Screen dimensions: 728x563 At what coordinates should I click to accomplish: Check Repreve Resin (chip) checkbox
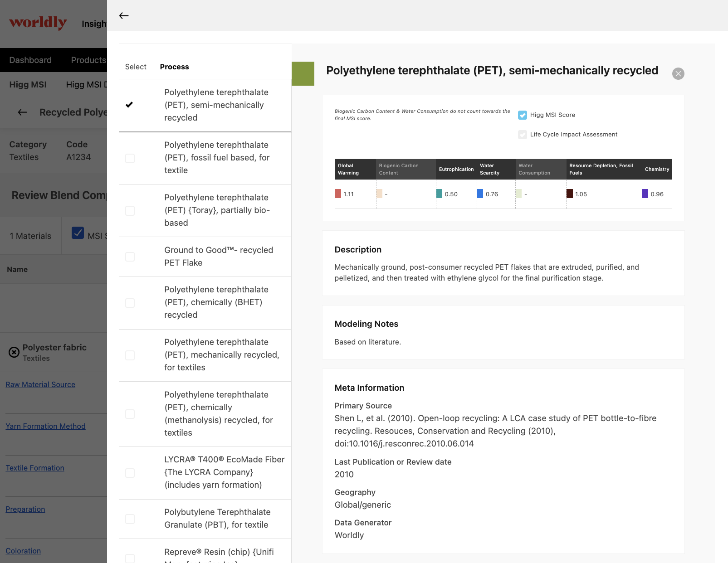click(130, 558)
